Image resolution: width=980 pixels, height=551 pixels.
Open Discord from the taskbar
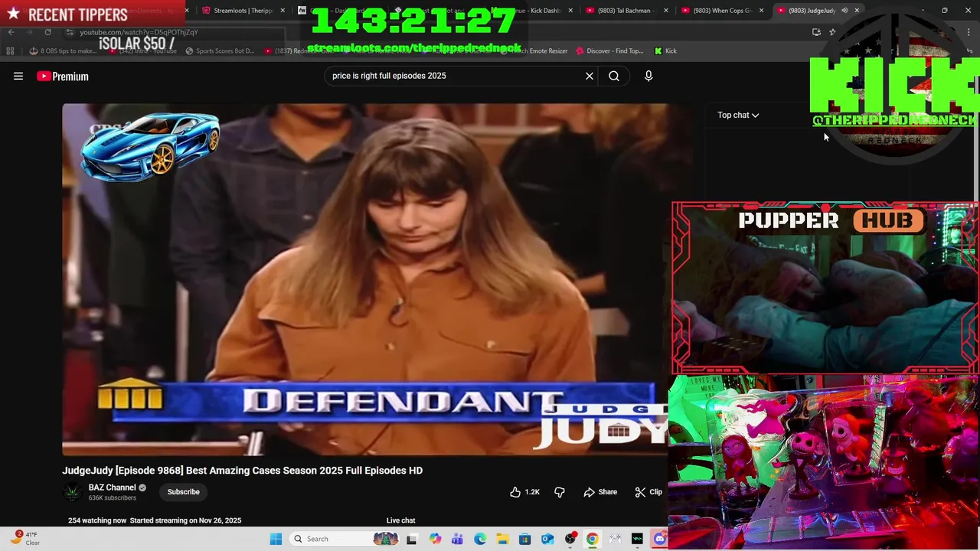click(659, 539)
